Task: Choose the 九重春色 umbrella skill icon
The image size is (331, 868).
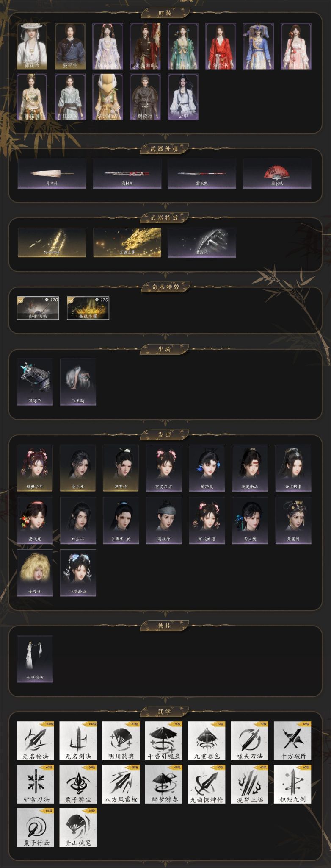Action: click(x=207, y=740)
